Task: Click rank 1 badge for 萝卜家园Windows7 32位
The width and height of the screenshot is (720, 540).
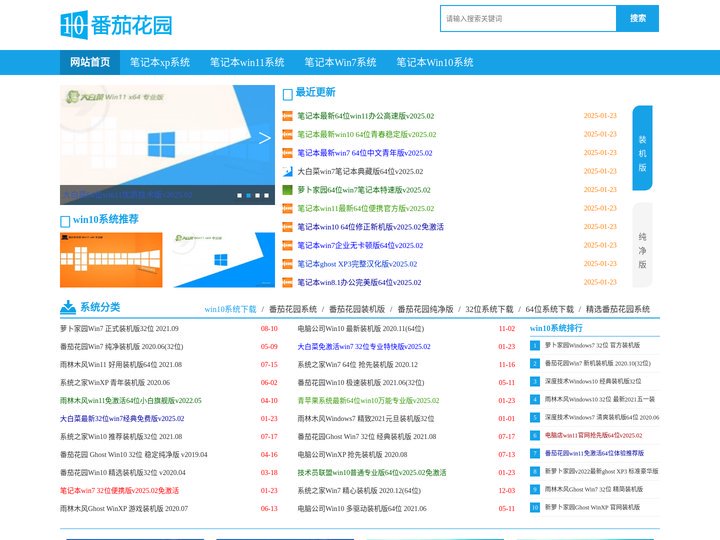Action: (535, 345)
